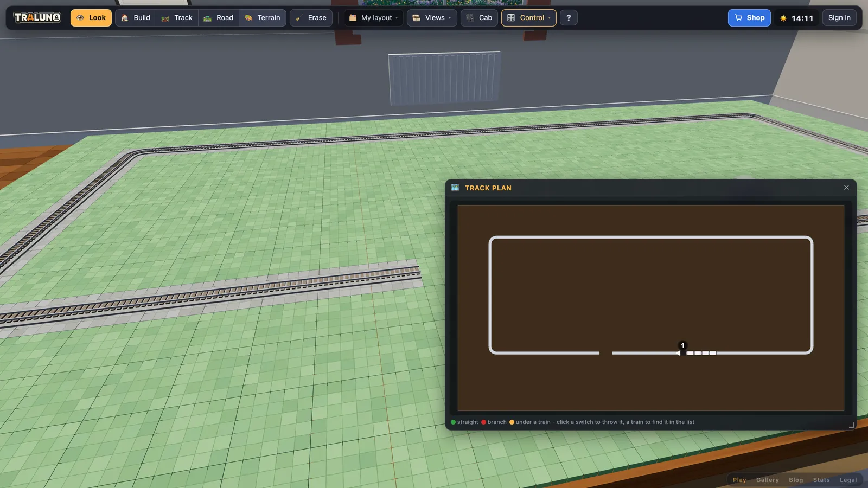868x488 pixels.
Task: Click the road icon on Road button
Action: point(207,18)
